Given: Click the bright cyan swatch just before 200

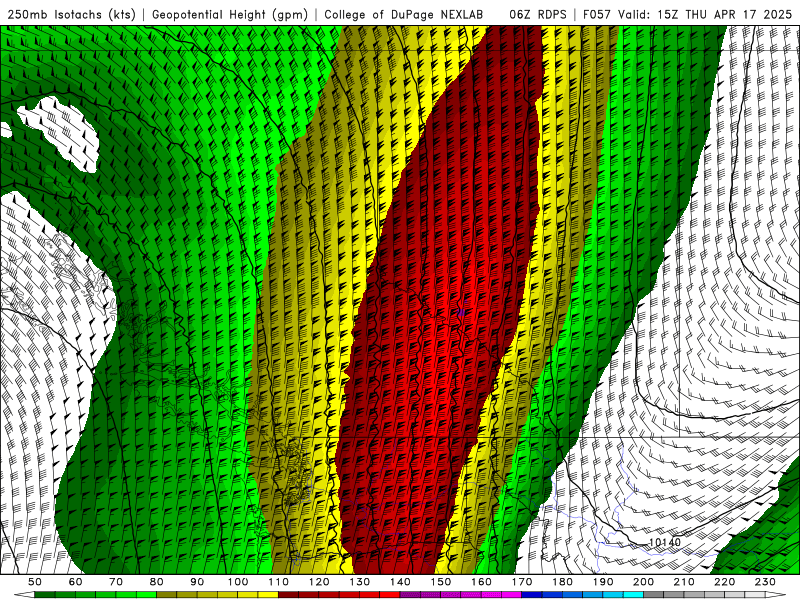Looking at the screenshot, I should [x=633, y=595].
